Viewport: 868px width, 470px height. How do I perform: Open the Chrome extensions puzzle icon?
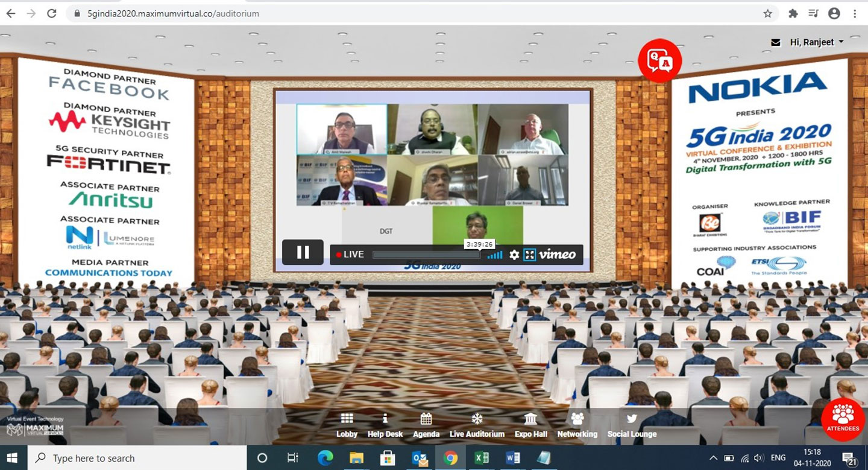tap(793, 13)
